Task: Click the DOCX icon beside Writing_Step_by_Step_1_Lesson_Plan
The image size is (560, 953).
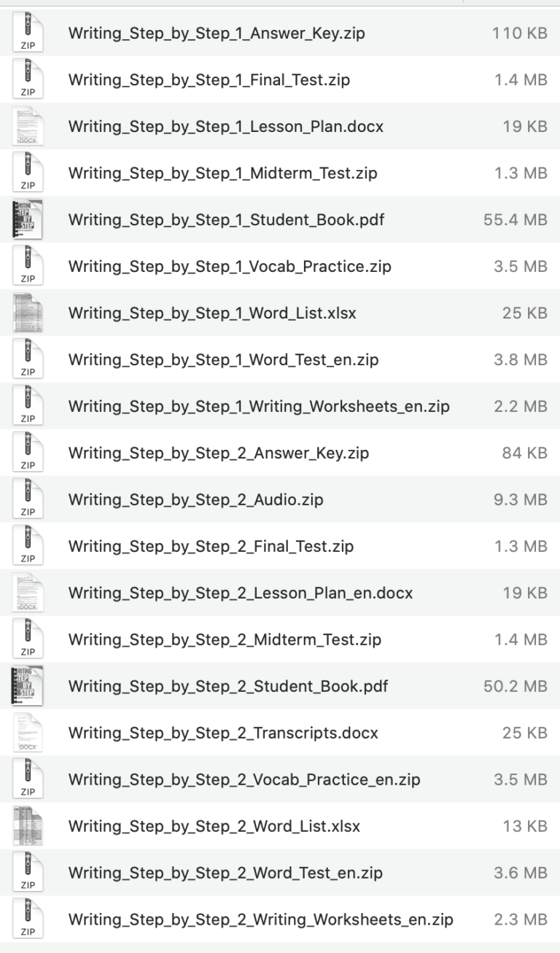Action: 27,126
